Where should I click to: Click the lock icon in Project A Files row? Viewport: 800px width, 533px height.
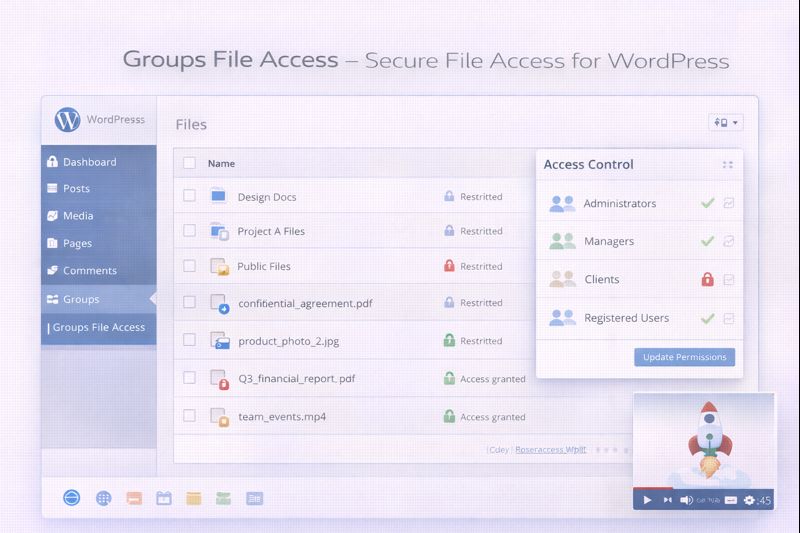click(449, 231)
